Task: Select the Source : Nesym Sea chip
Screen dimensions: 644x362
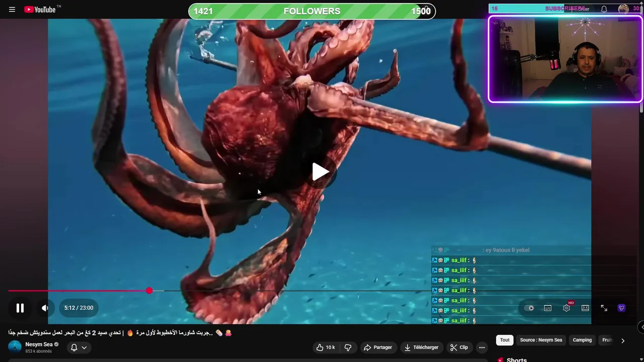Action: pyautogui.click(x=541, y=340)
